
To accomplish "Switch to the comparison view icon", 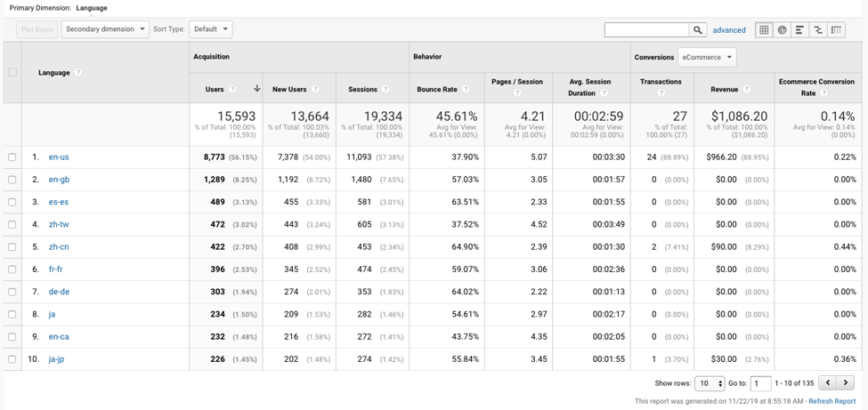I will (x=817, y=30).
